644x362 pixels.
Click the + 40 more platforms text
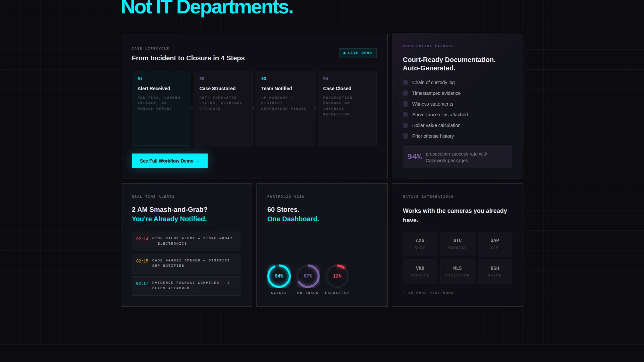[428, 293]
